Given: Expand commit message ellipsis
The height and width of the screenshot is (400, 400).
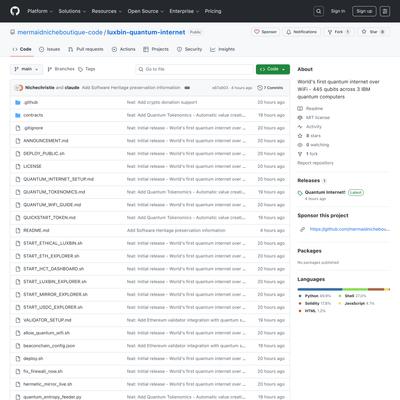Looking at the screenshot, I should [187, 88].
